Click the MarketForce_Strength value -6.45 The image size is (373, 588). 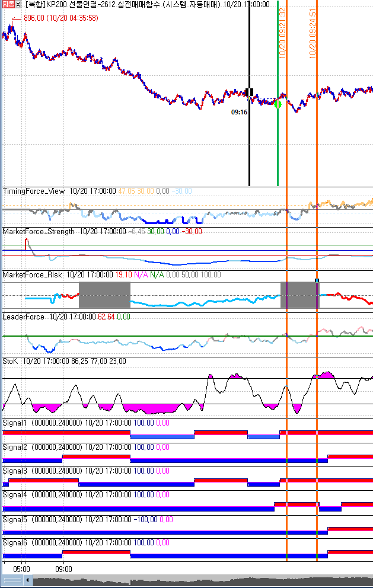[136, 231]
